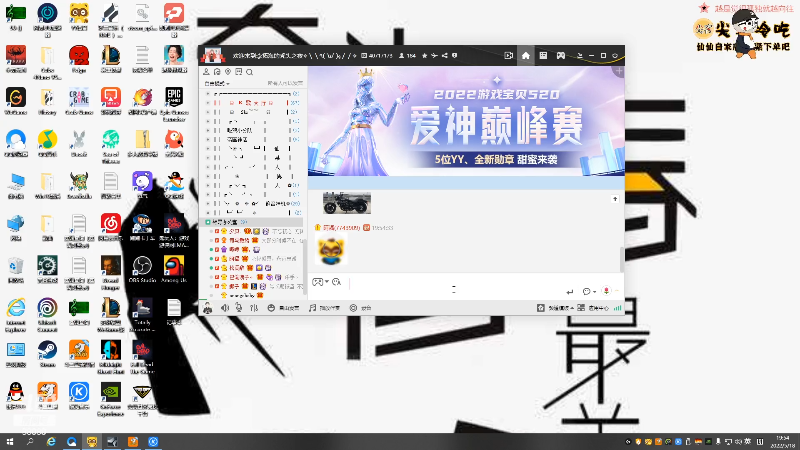
Task: Click the emoticon search icon beside chat input
Action: coord(336,282)
